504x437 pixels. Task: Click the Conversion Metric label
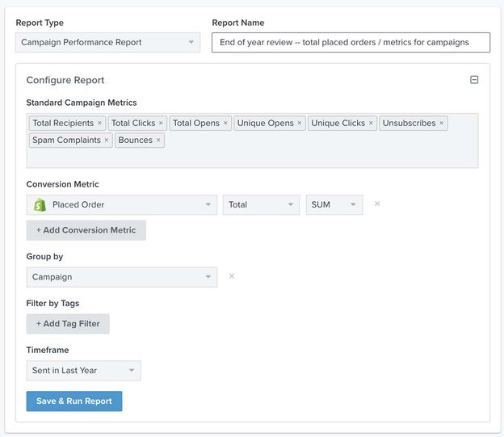62,184
